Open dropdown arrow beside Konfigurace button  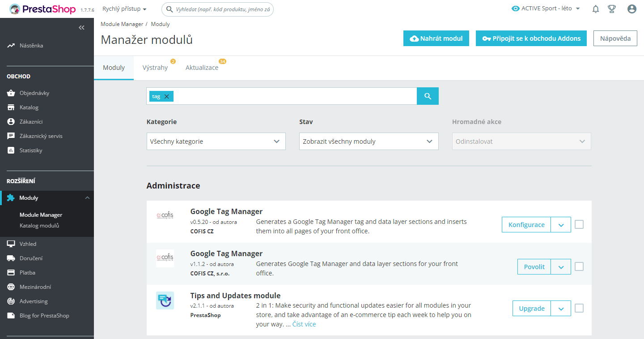click(561, 225)
